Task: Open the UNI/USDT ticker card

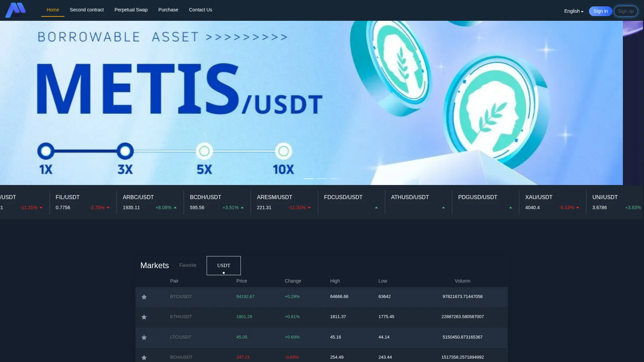Action: pyautogui.click(x=615, y=202)
